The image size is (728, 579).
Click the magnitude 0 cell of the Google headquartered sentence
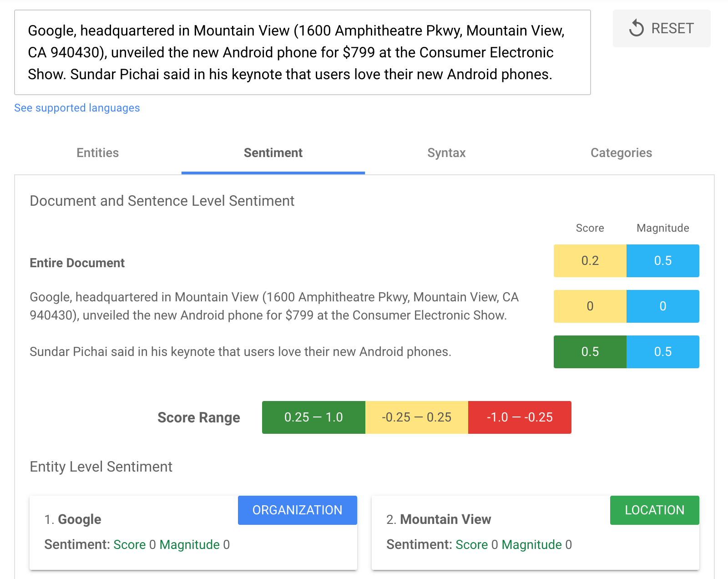pos(663,306)
